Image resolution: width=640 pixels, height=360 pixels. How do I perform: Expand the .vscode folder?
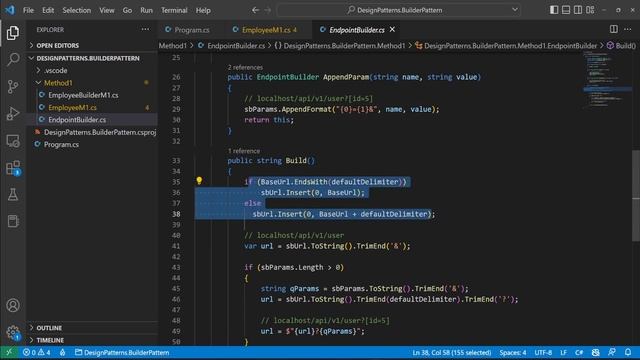93,70
